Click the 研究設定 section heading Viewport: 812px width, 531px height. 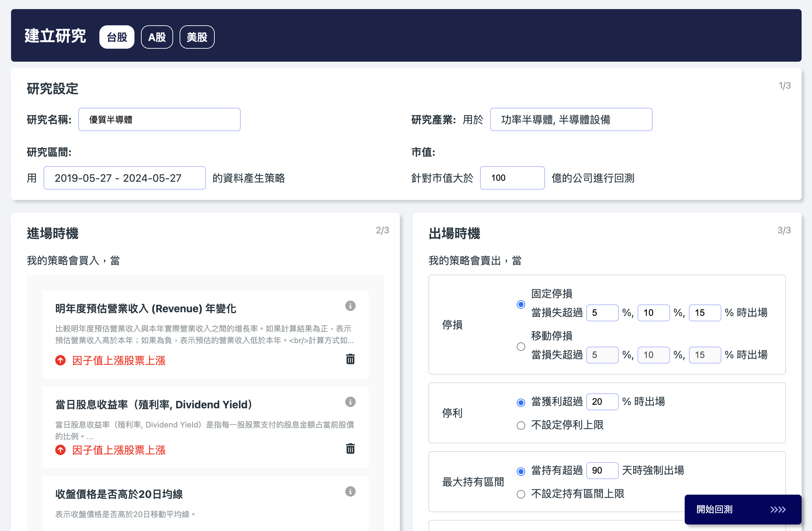coord(53,89)
